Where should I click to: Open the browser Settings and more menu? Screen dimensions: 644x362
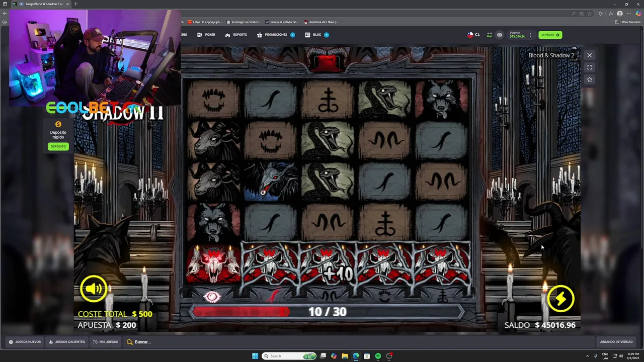click(x=629, y=14)
